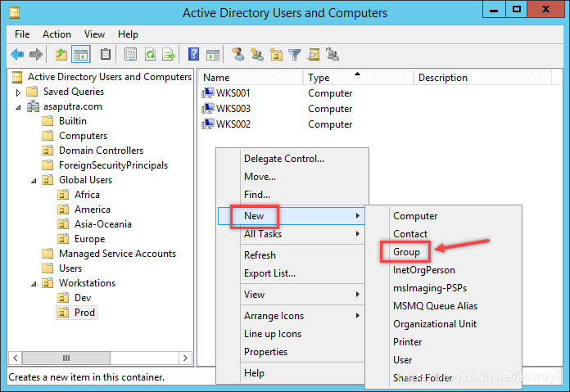This screenshot has height=392, width=570.
Task: Choose Help at bottom of context menu
Action: [x=254, y=373]
